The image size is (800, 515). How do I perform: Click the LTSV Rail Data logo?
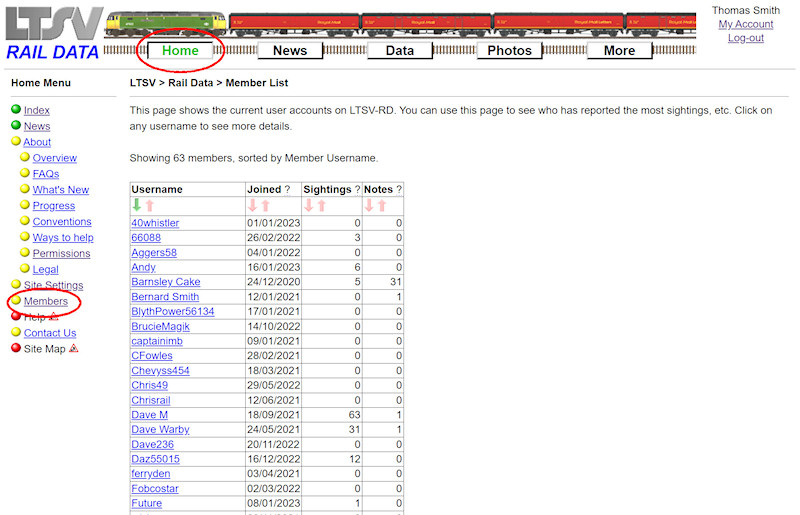click(52, 33)
